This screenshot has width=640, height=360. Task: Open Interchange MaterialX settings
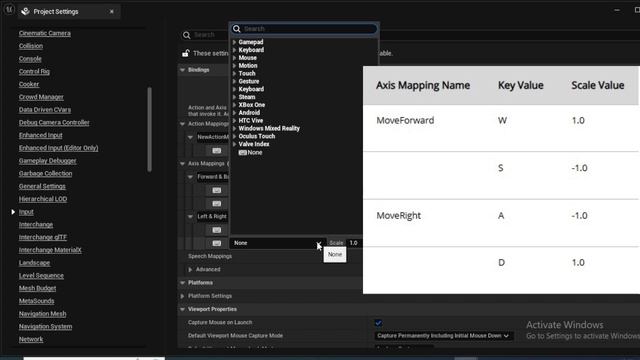pyautogui.click(x=50, y=250)
